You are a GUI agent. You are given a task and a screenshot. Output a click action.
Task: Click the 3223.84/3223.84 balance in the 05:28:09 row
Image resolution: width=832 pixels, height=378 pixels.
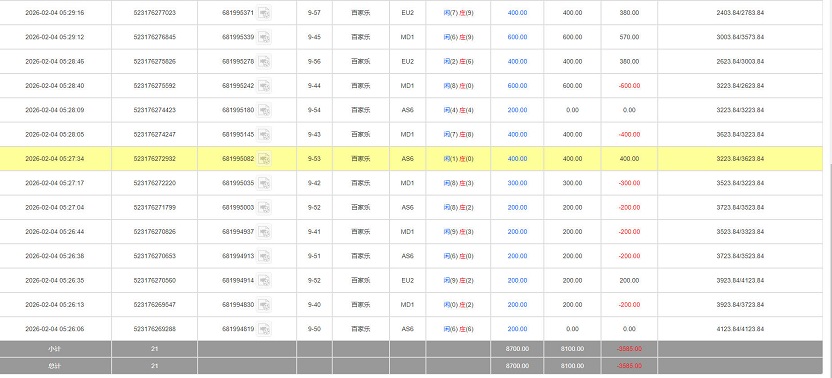740,110
